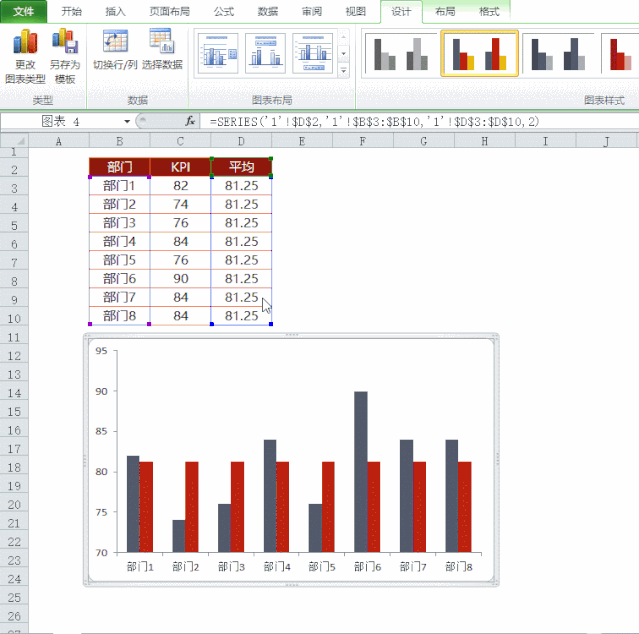Viewport: 639px width, 634px height.
Task: Click the KPI value 82 cell
Action: (x=181, y=186)
